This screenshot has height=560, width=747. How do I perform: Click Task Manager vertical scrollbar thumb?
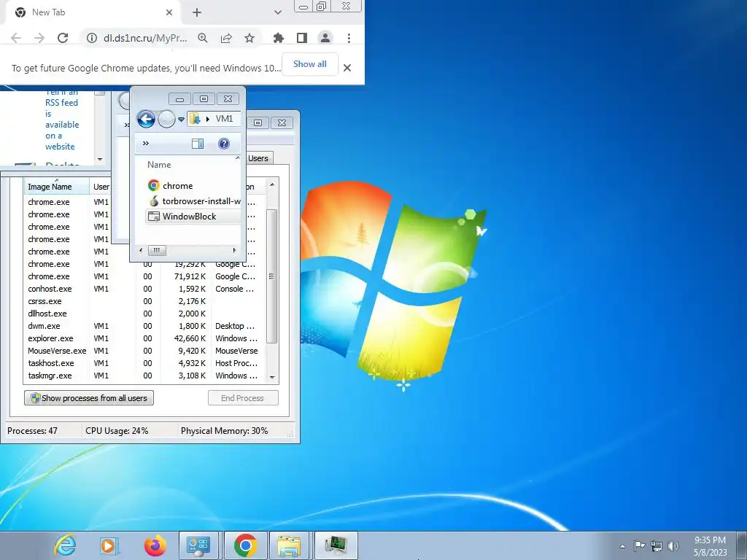[271, 276]
